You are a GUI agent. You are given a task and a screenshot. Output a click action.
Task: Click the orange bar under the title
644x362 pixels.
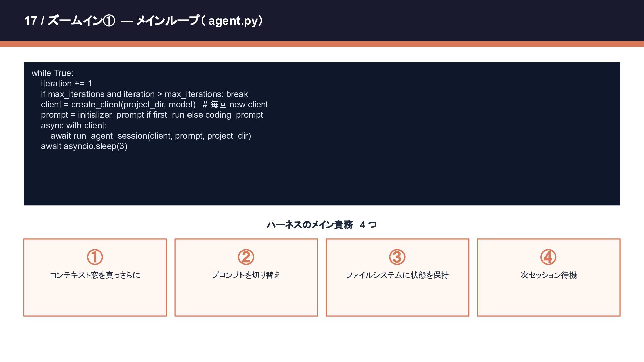(x=322, y=44)
